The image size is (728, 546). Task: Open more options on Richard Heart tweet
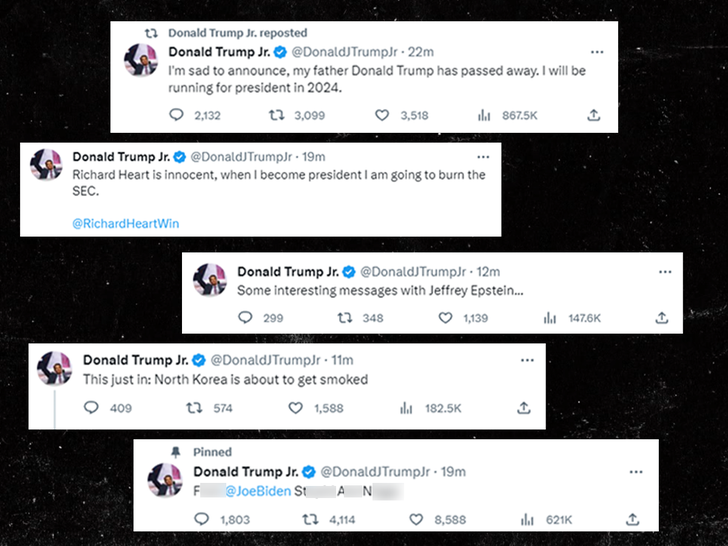pos(484,158)
